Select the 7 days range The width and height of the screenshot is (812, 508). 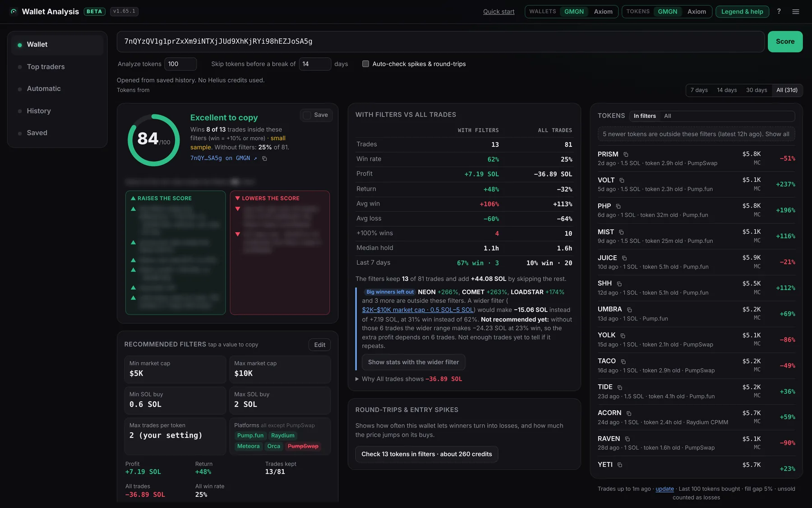pyautogui.click(x=699, y=90)
